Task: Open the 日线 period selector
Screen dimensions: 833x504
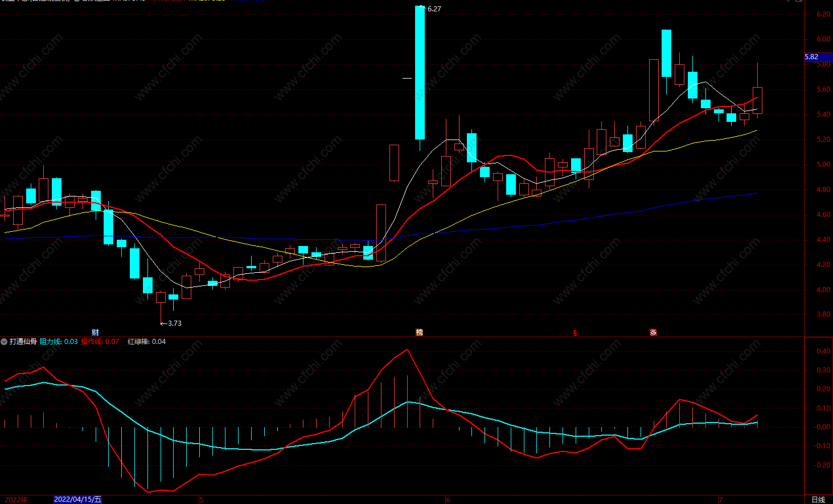Action: click(x=818, y=500)
